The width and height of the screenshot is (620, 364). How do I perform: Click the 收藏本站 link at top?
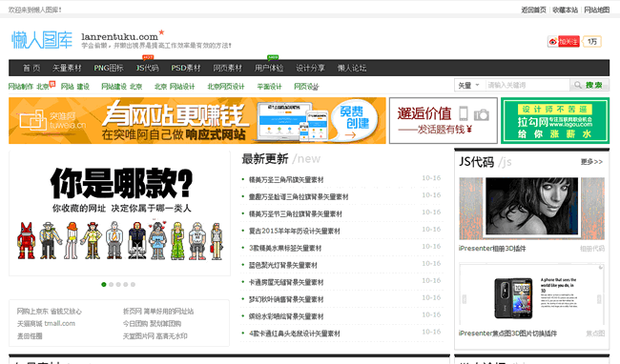pos(565,10)
